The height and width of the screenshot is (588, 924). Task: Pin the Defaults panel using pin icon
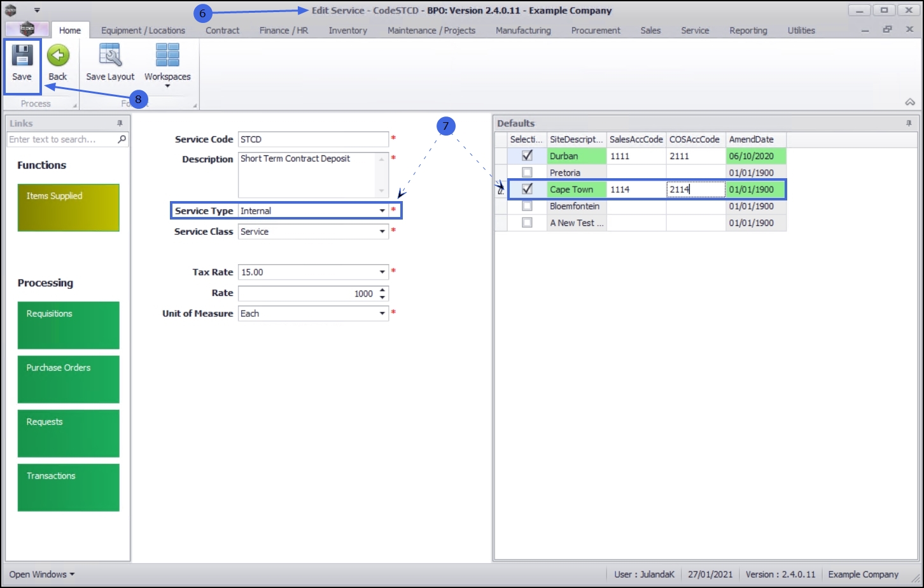tap(909, 123)
